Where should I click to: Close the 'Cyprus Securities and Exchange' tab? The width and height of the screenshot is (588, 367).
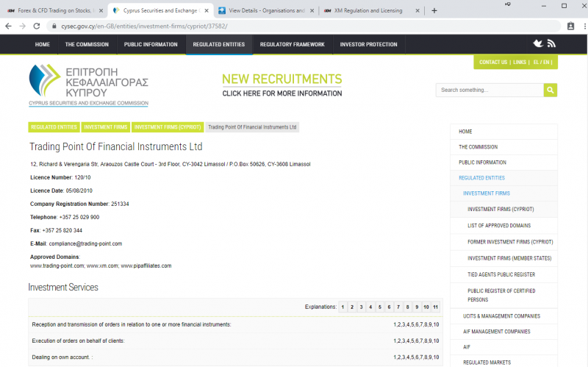207,10
